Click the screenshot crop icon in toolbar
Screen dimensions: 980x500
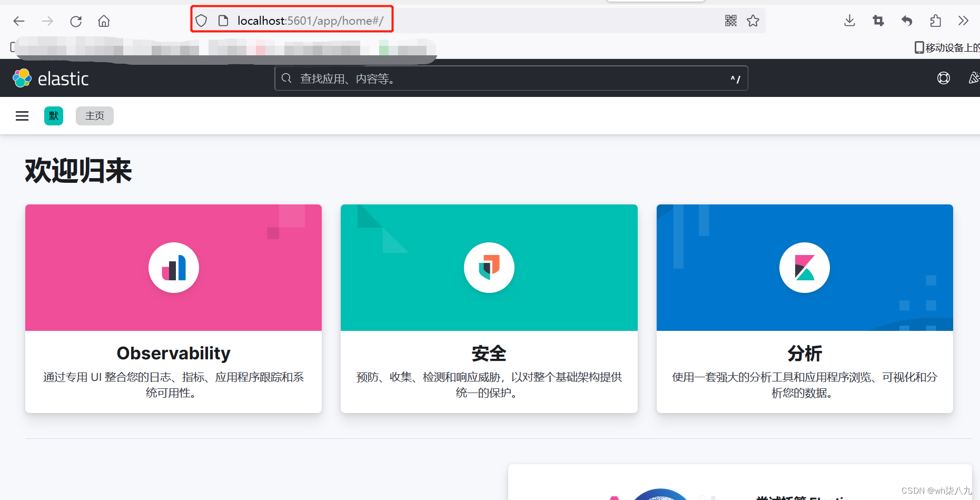pos(878,21)
